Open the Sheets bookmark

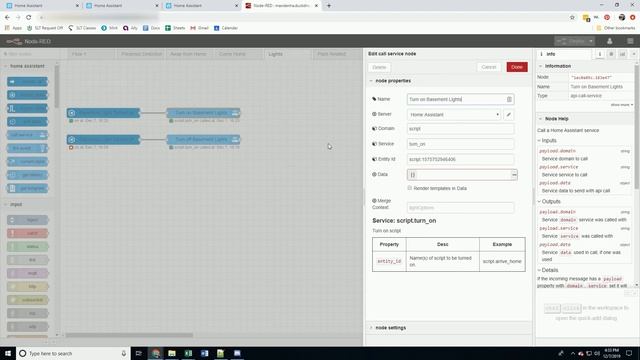point(175,28)
